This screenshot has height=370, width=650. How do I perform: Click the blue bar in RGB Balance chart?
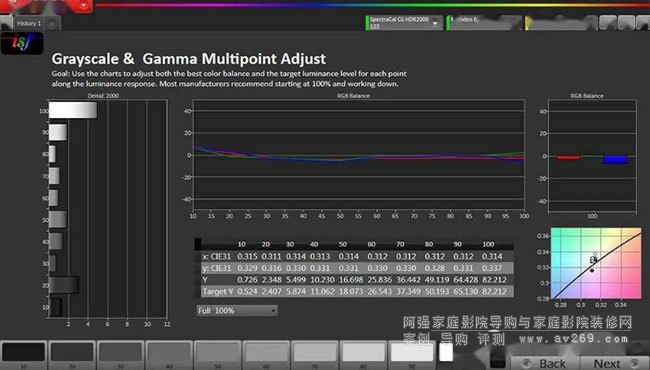tap(615, 160)
